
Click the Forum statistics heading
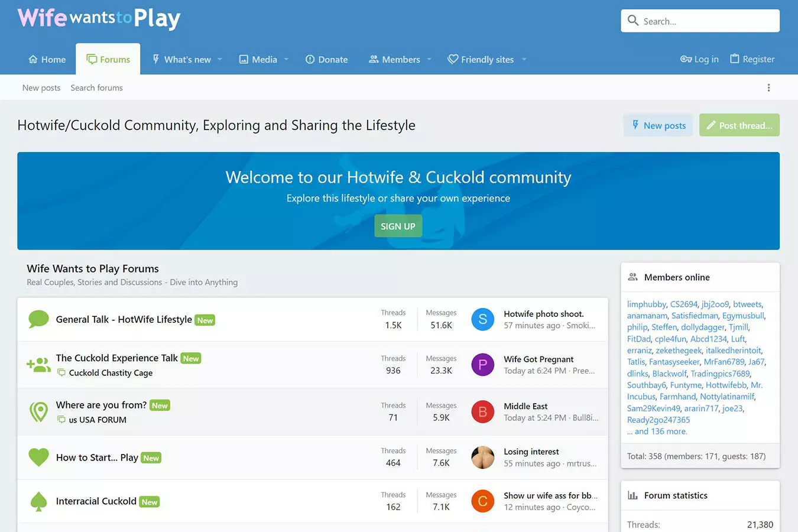point(676,495)
